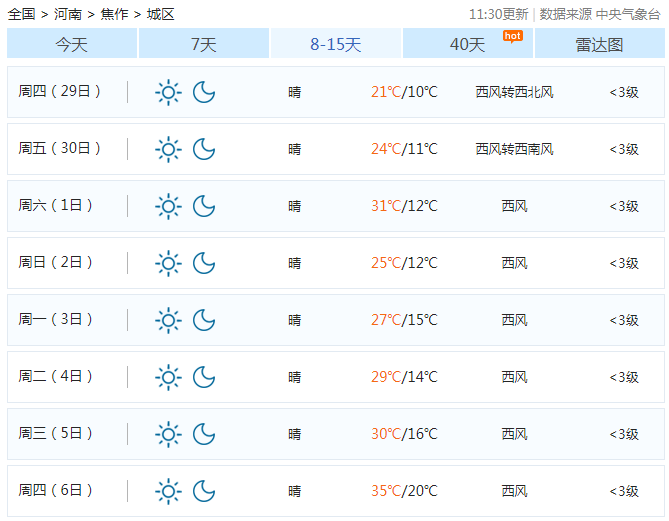Image resolution: width=669 pixels, height=521 pixels.
Task: Select the 8-15天 tab
Action: (336, 44)
